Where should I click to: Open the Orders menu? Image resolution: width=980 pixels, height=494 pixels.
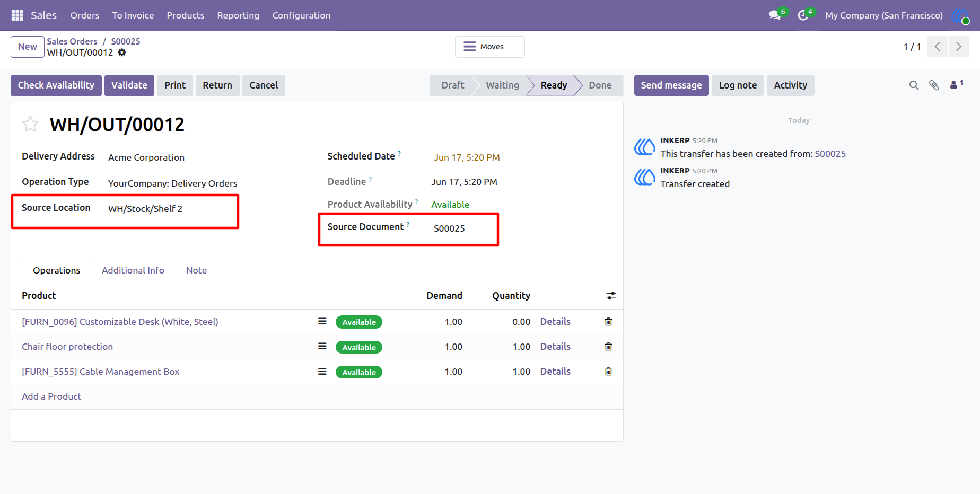(x=85, y=15)
